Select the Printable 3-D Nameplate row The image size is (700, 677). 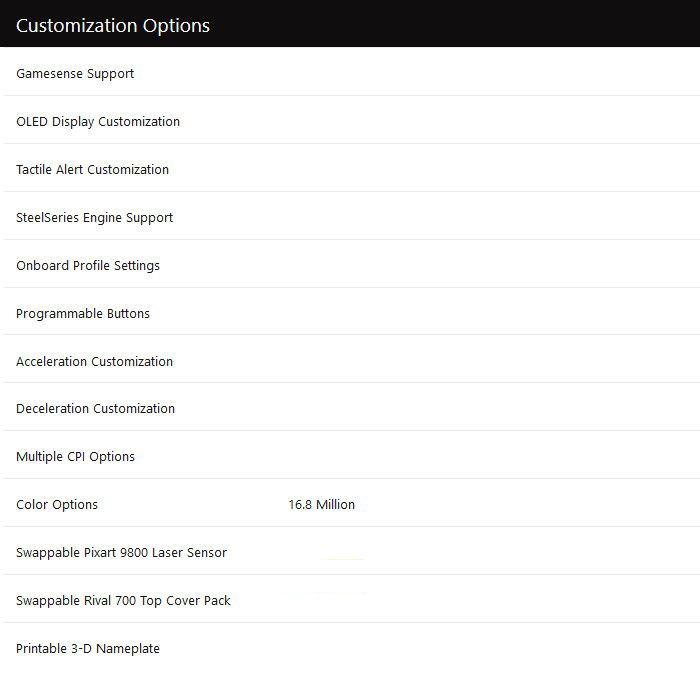(352, 648)
